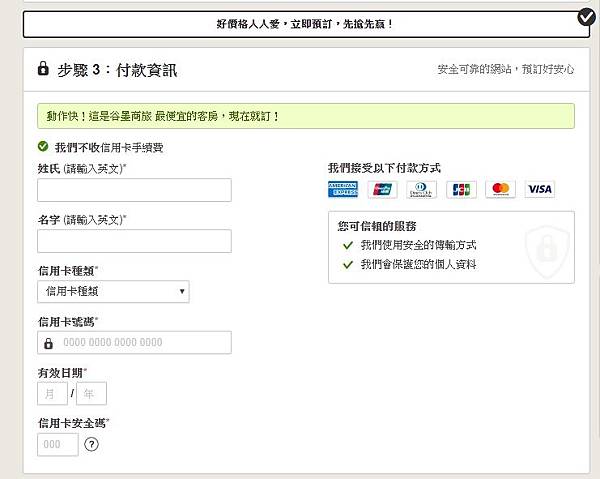Click the 姓氏 (請輸入英文) label
Image resolution: width=600 pixels, height=479 pixels.
coord(82,169)
